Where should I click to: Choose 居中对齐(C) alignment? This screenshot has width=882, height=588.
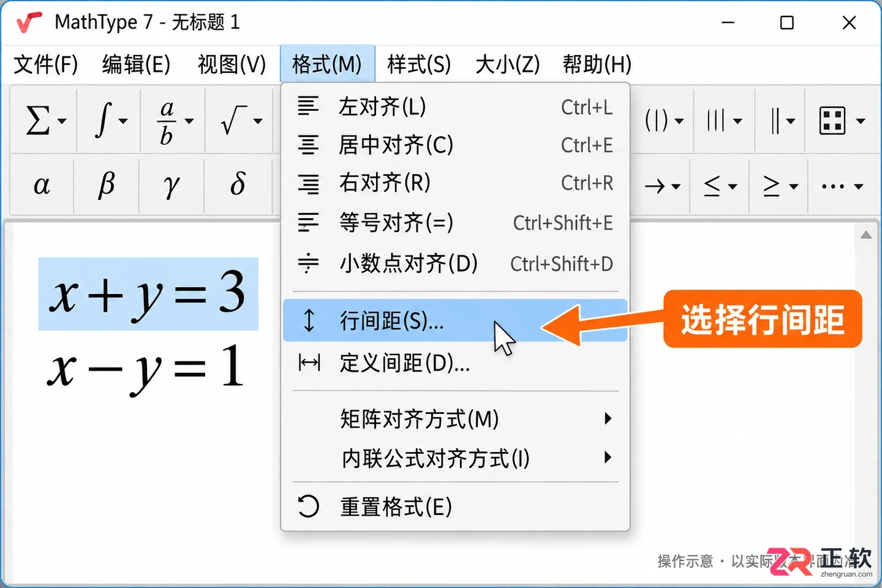click(x=455, y=145)
